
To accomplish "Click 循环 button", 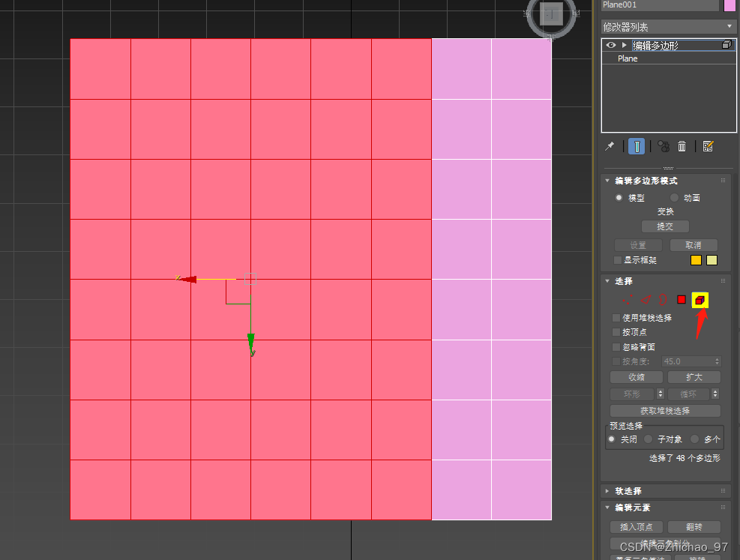I will 688,394.
